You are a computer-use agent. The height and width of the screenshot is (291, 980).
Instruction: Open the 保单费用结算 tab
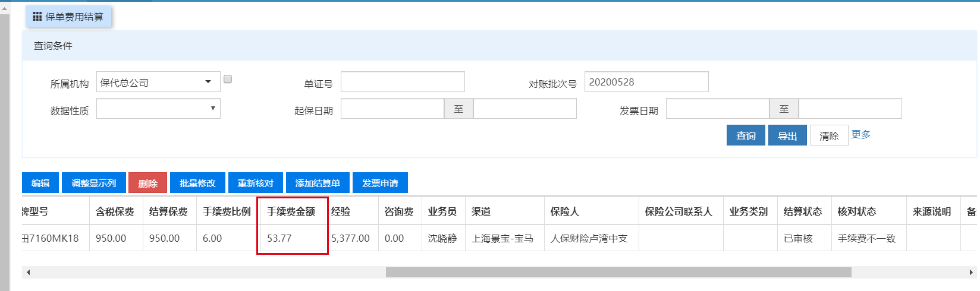68,17
